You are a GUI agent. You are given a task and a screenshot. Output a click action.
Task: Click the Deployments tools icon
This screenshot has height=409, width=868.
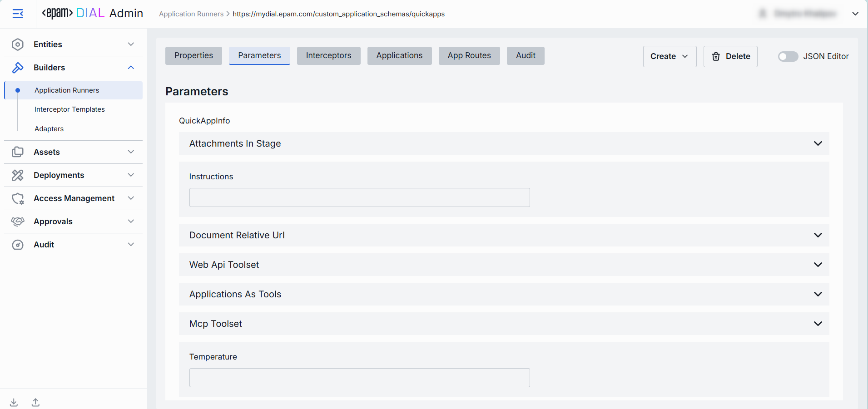point(18,175)
